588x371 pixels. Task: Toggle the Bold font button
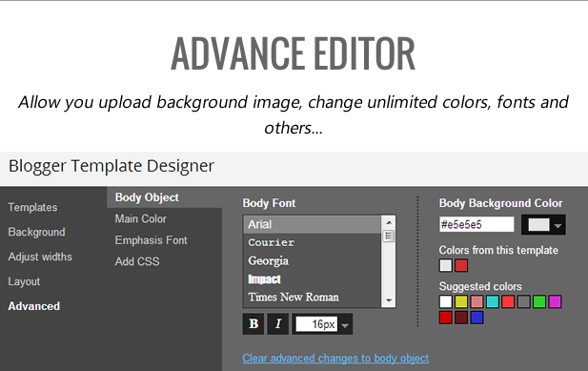253,323
